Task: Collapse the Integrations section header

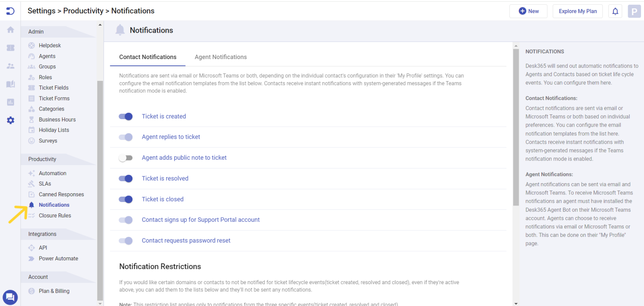Action: click(42, 234)
